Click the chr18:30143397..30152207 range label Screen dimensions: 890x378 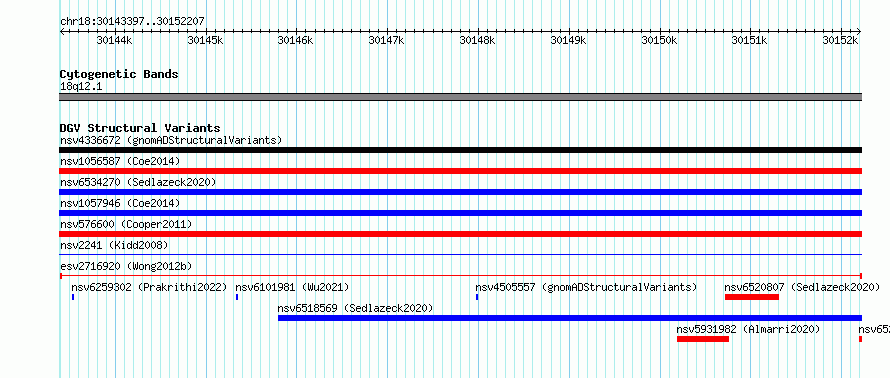tap(132, 22)
